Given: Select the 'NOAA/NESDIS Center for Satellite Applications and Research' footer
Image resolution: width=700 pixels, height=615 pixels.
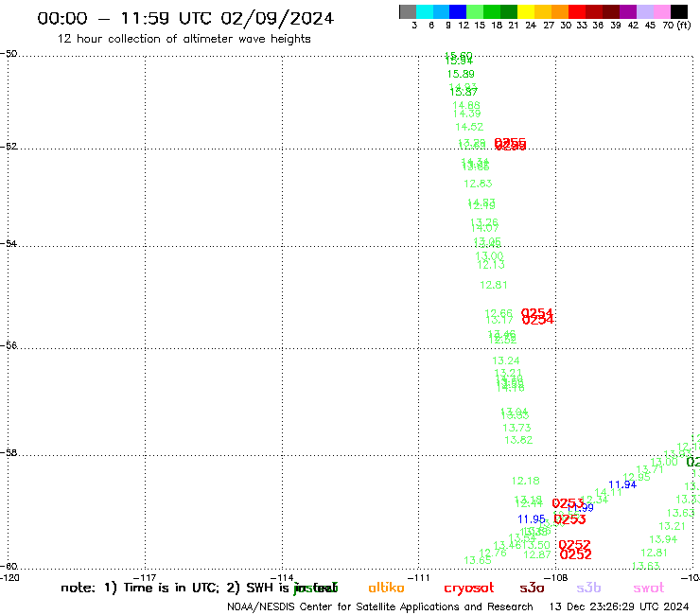Looking at the screenshot, I should click(x=380, y=607).
